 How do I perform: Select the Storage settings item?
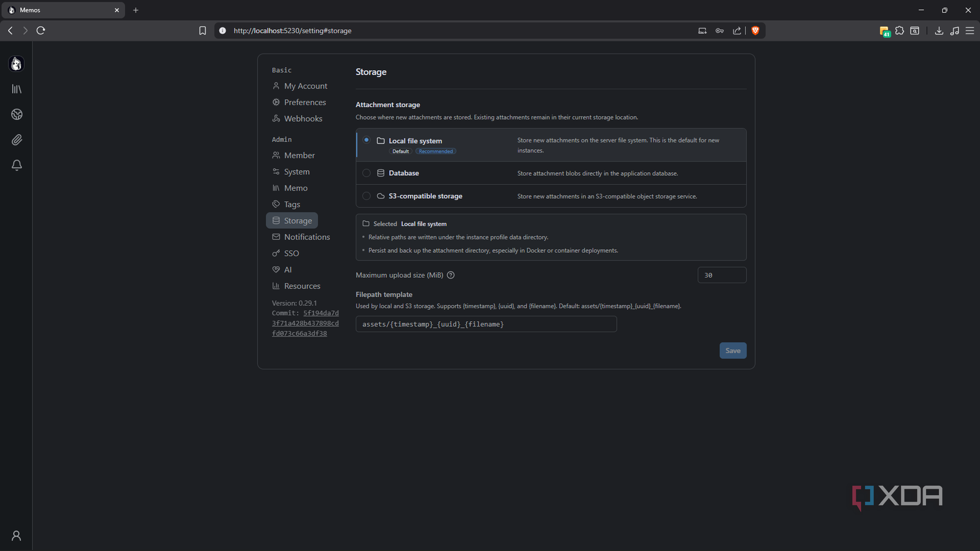click(x=292, y=220)
